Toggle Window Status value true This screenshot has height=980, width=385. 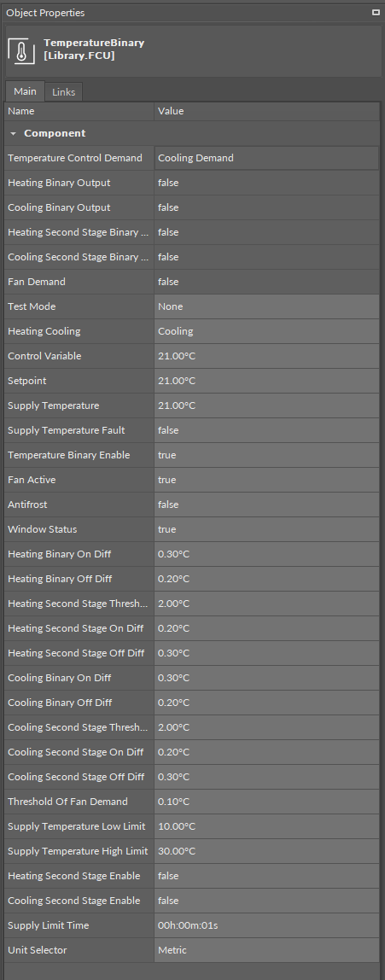(x=266, y=529)
